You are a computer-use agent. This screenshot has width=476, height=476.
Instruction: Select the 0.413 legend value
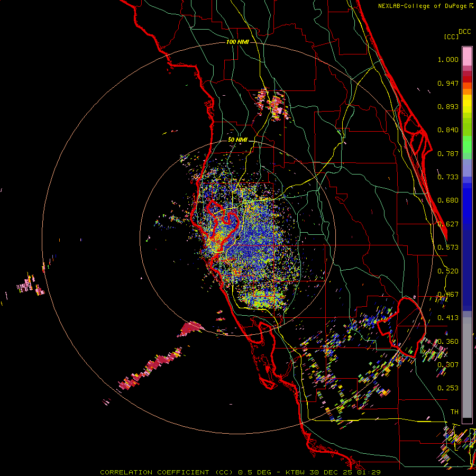[x=448, y=318]
